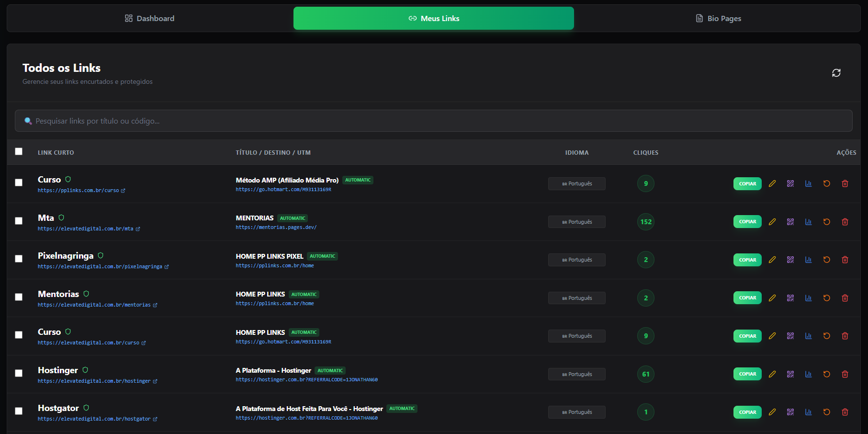Edit the Pixelnagringa link with pencil icon
The height and width of the screenshot is (434, 868).
(772, 260)
